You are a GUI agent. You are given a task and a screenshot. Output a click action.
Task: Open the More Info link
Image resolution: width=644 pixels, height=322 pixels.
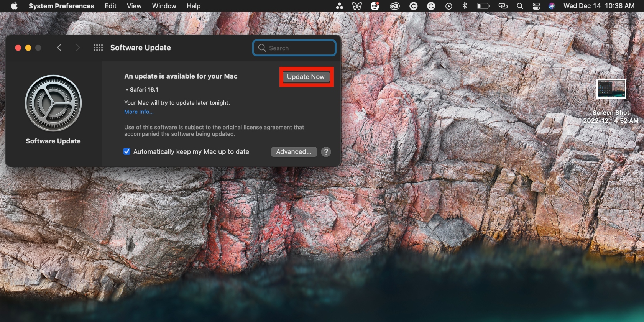point(139,112)
